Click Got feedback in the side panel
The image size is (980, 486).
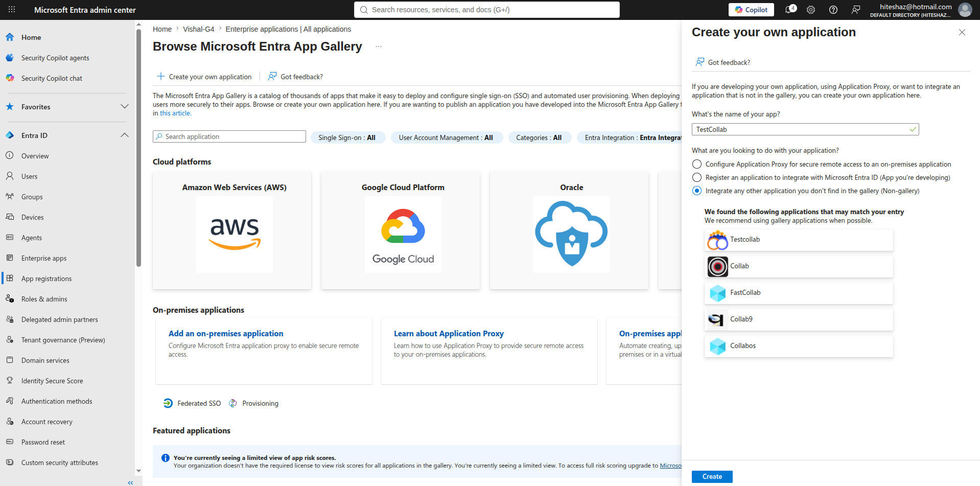[723, 62]
